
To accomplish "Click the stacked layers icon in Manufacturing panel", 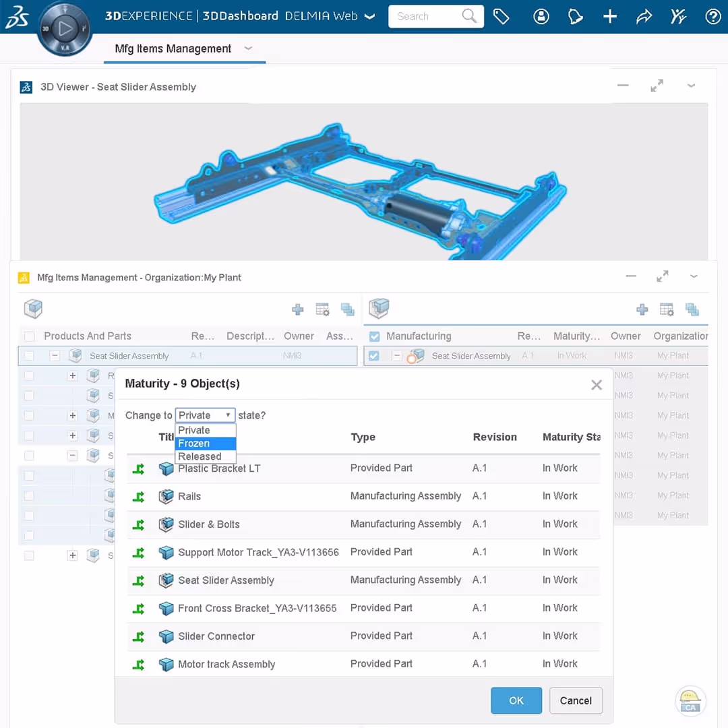I will (692, 309).
